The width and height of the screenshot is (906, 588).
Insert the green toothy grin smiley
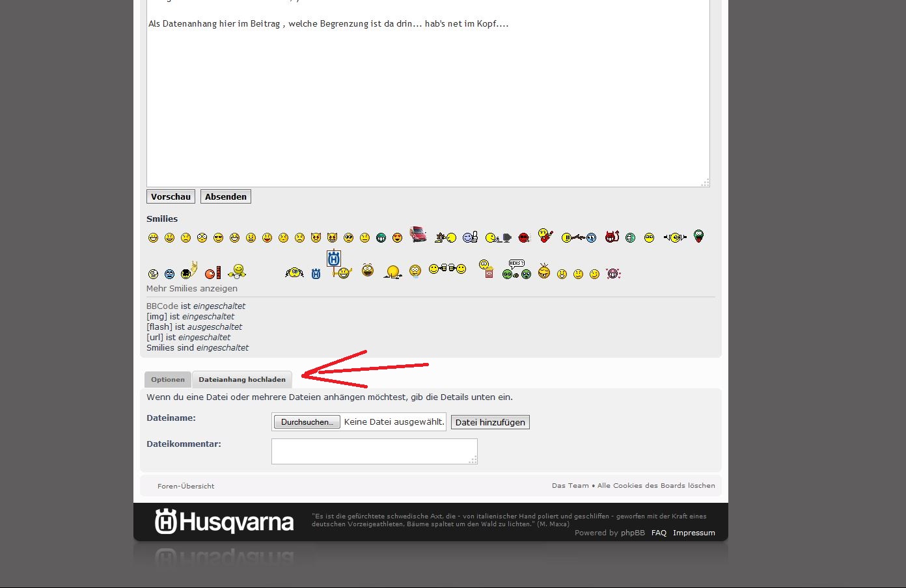point(381,238)
